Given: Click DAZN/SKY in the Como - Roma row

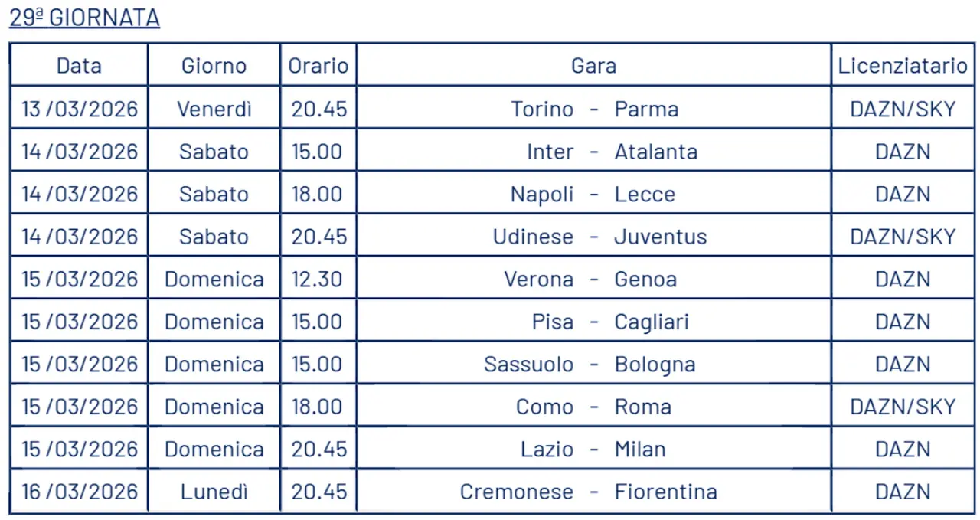Looking at the screenshot, I should click(903, 406).
